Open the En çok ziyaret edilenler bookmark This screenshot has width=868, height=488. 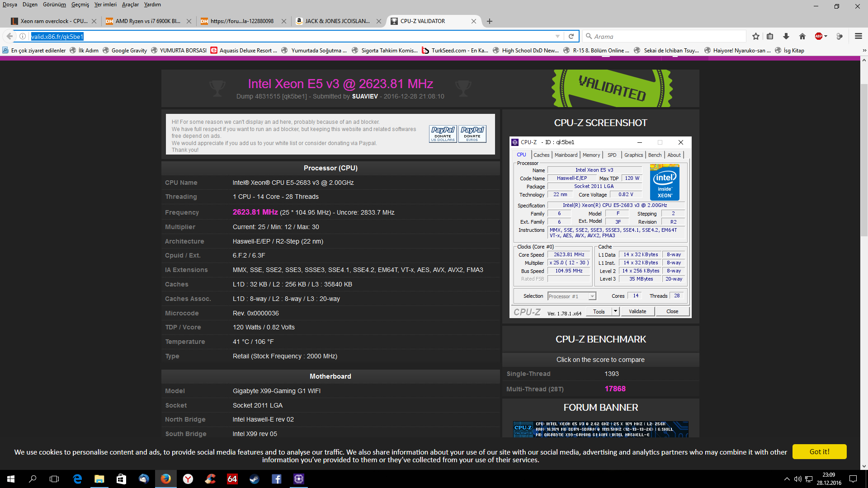point(34,51)
